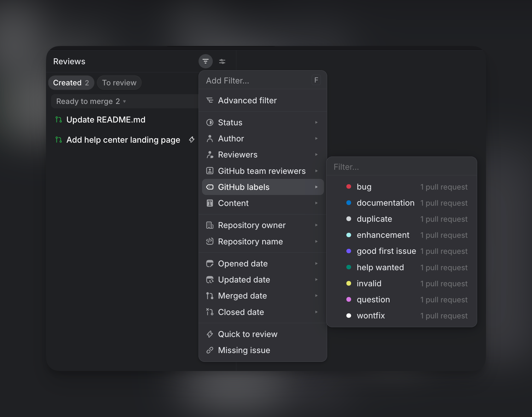
Task: Click the lightning bolt icon on Add help center row
Action: point(192,140)
